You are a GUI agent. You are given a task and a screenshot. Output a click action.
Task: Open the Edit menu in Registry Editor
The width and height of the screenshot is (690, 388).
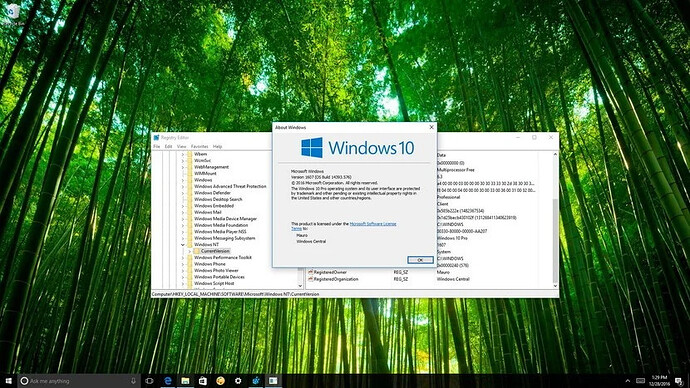click(169, 146)
